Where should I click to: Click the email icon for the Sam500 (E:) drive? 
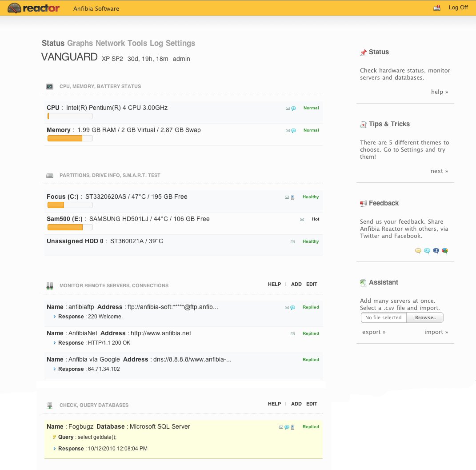[x=302, y=219]
